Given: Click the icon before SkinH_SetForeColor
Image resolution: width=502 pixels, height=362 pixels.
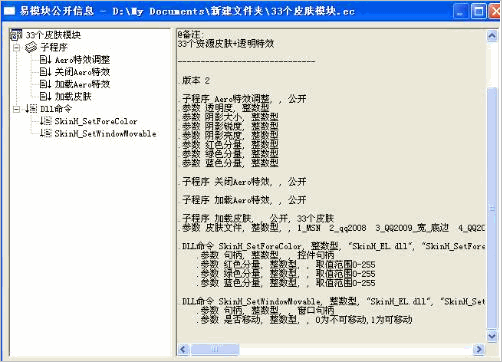Looking at the screenshot, I should (46, 121).
